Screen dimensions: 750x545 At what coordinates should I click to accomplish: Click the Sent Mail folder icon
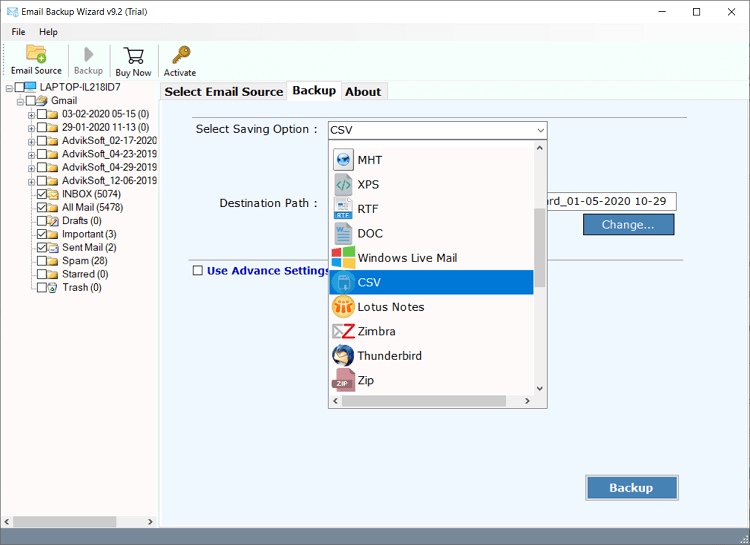(53, 247)
